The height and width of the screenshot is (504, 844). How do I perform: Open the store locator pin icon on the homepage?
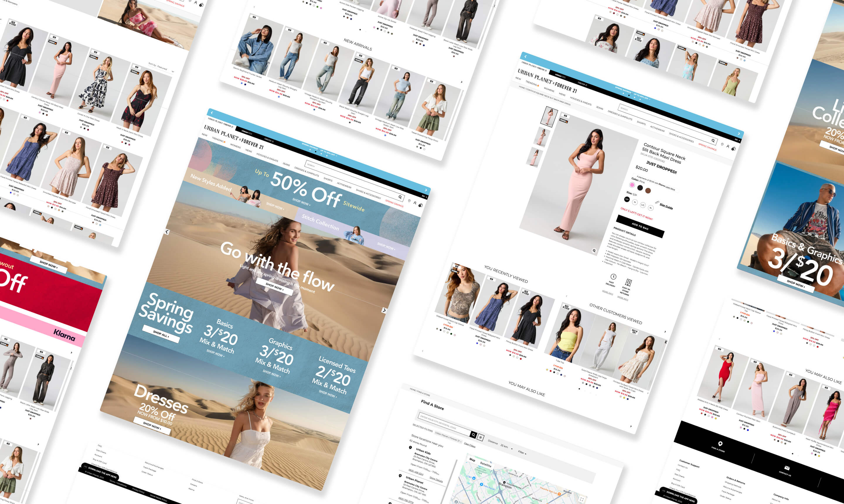tap(409, 201)
